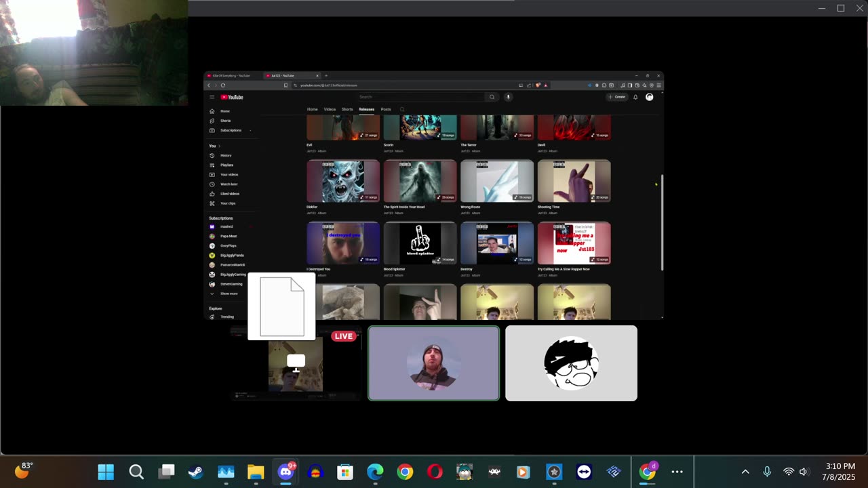The image size is (868, 488).
Task: Show hidden system tray icons
Action: tap(745, 472)
